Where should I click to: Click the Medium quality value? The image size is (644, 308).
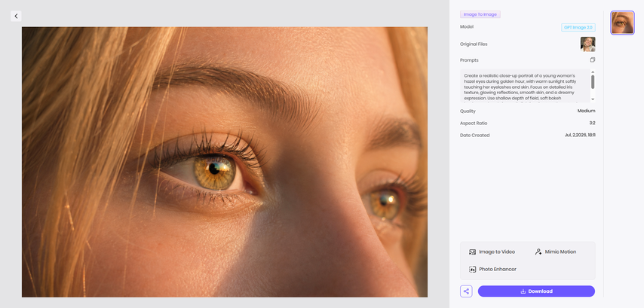[586, 111]
